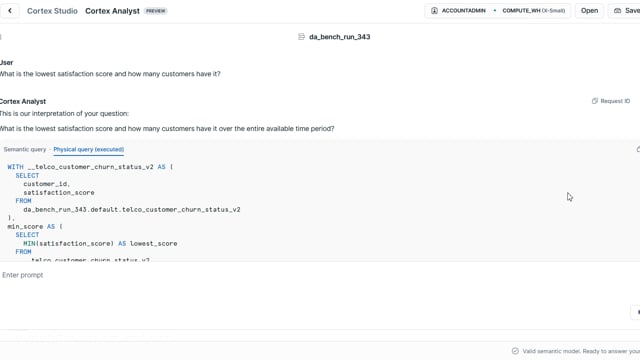640x360 pixels.
Task: Click the semantic model file icon beside da_bench_run_343
Action: click(x=301, y=37)
